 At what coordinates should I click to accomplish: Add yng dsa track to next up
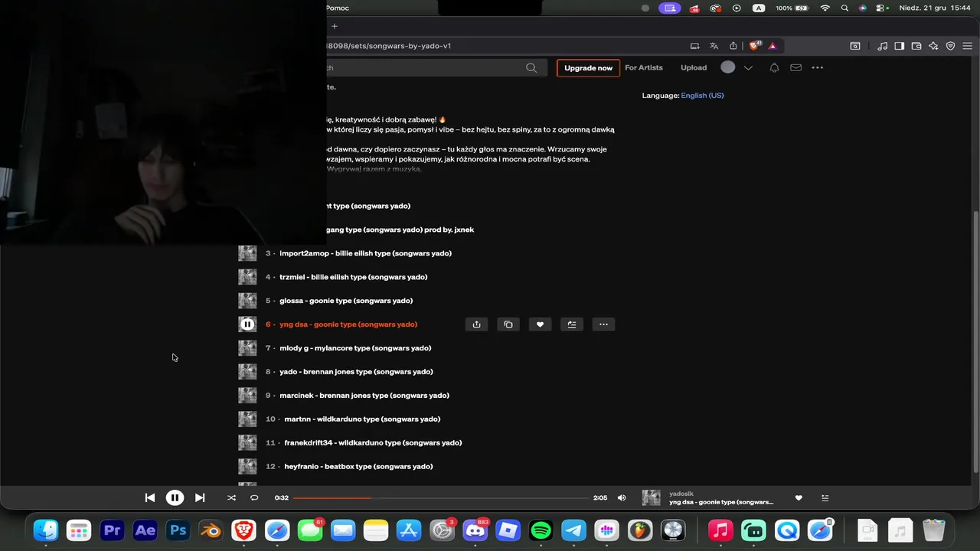click(x=572, y=324)
